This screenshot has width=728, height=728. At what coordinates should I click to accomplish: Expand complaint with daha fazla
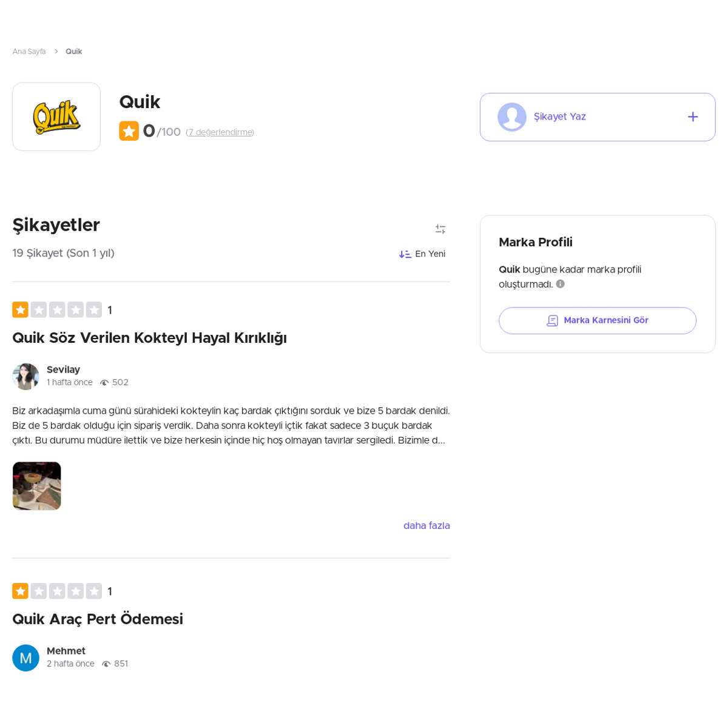426,526
